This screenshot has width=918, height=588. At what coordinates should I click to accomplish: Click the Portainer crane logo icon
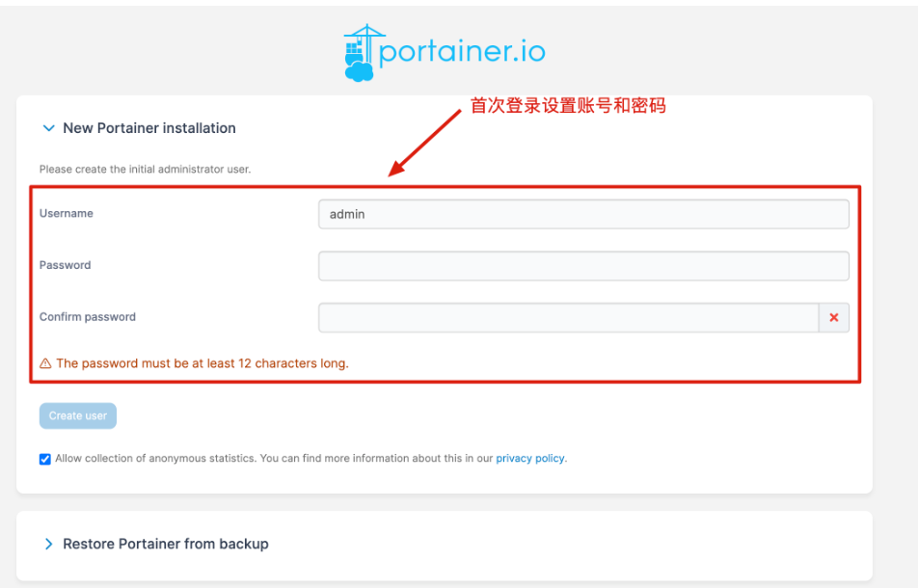(x=359, y=53)
